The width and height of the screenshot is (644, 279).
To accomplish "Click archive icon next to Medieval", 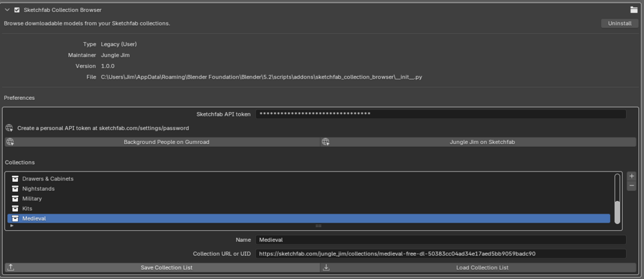I will point(15,218).
